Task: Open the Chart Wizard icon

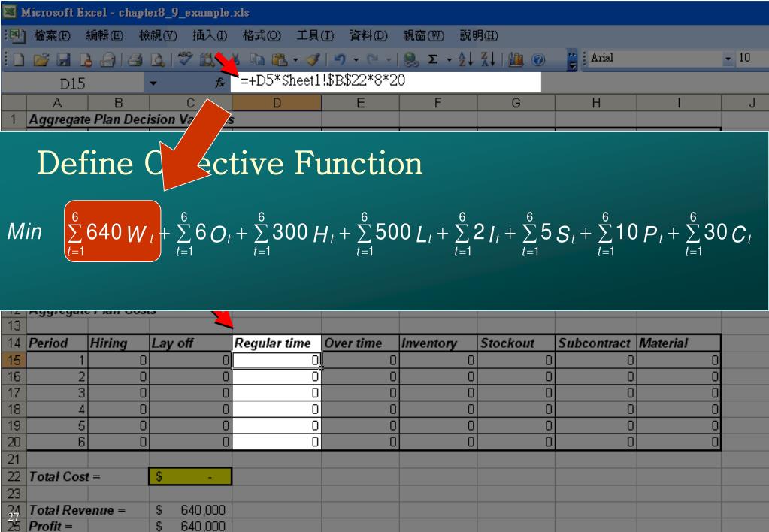Action: coord(516,58)
